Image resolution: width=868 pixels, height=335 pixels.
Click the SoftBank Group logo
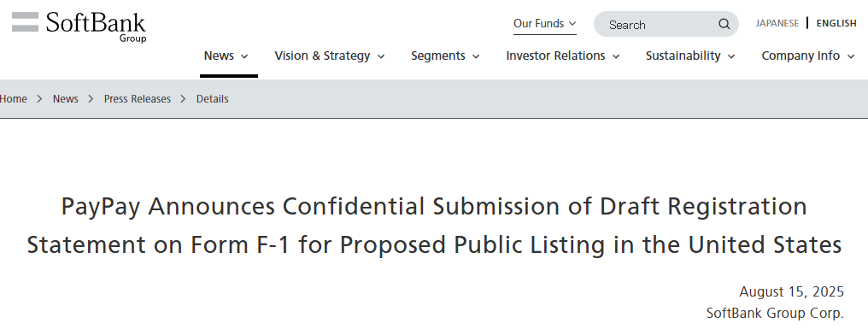(79, 26)
